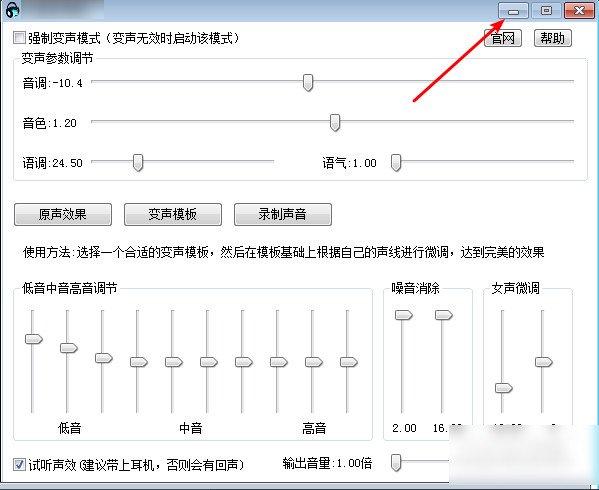Click the fourth equalizer band slider handle
The height and width of the screenshot is (490, 599).
tap(139, 362)
